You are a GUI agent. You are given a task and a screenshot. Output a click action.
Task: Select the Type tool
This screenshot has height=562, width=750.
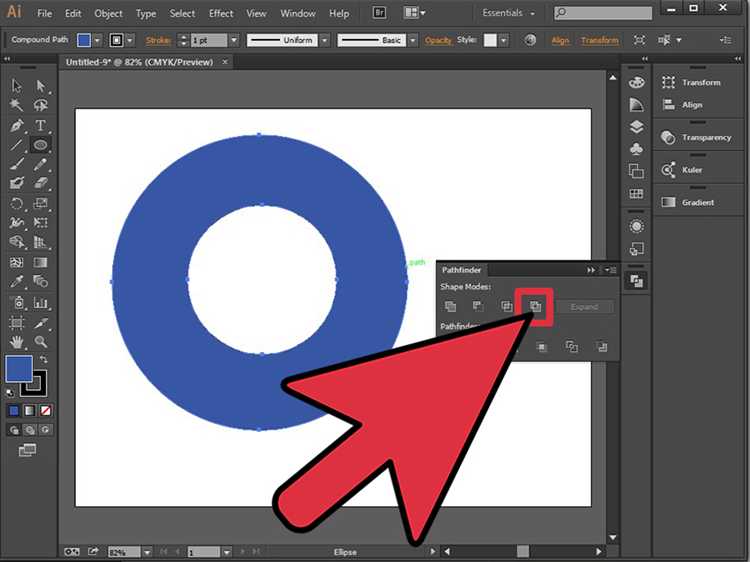(41, 125)
